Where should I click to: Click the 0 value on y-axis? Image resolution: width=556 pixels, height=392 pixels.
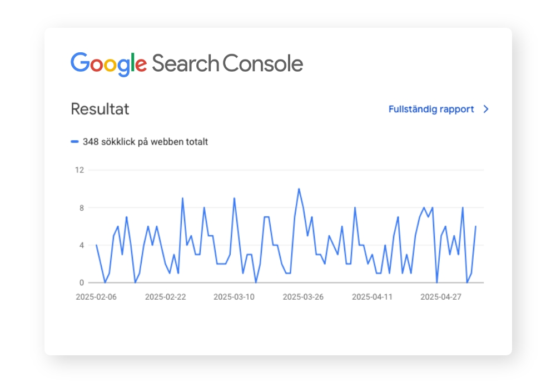coord(82,282)
